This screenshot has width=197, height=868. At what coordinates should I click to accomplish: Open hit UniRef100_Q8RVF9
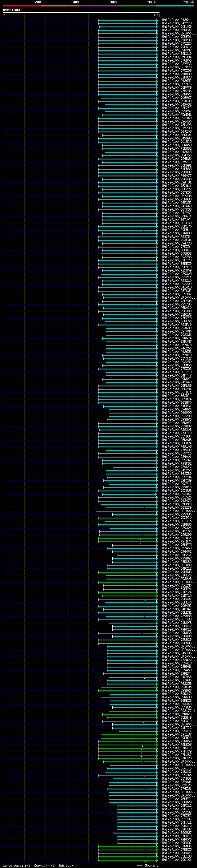pyautogui.click(x=177, y=88)
